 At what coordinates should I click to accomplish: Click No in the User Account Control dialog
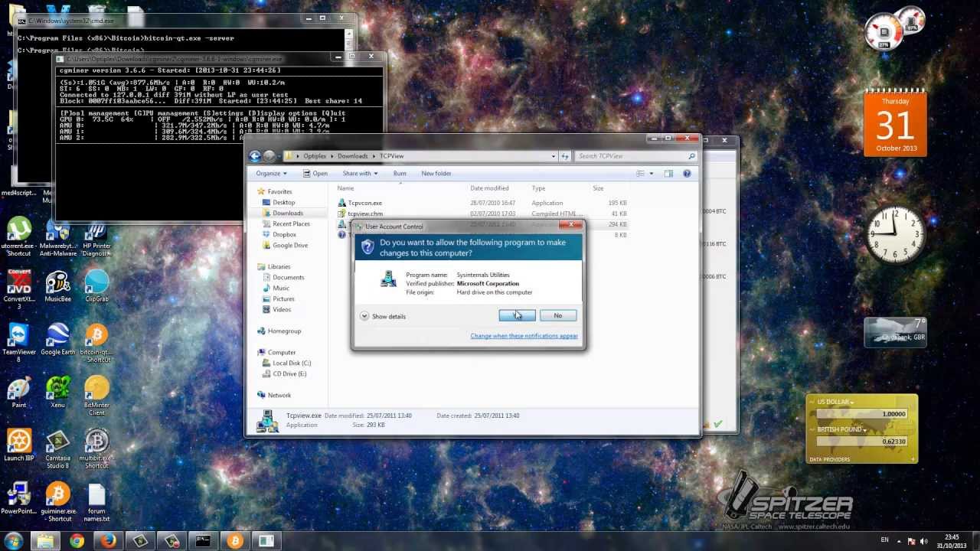point(557,315)
